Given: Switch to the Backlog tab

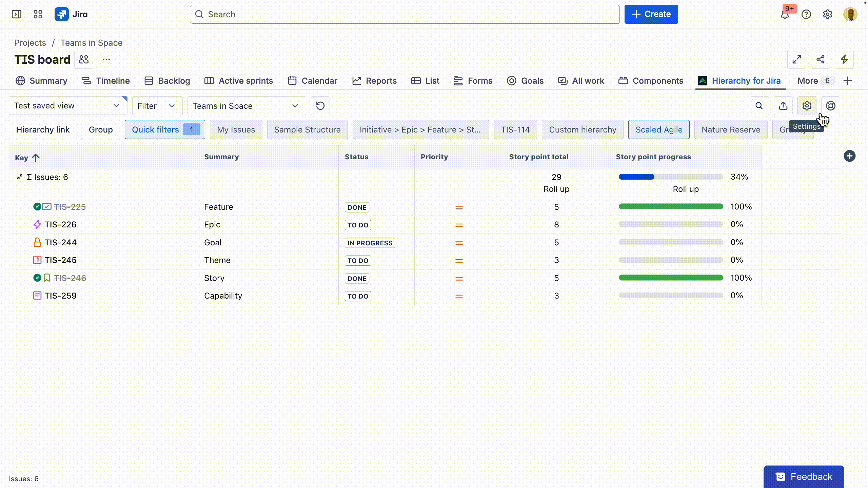Looking at the screenshot, I should tap(167, 81).
